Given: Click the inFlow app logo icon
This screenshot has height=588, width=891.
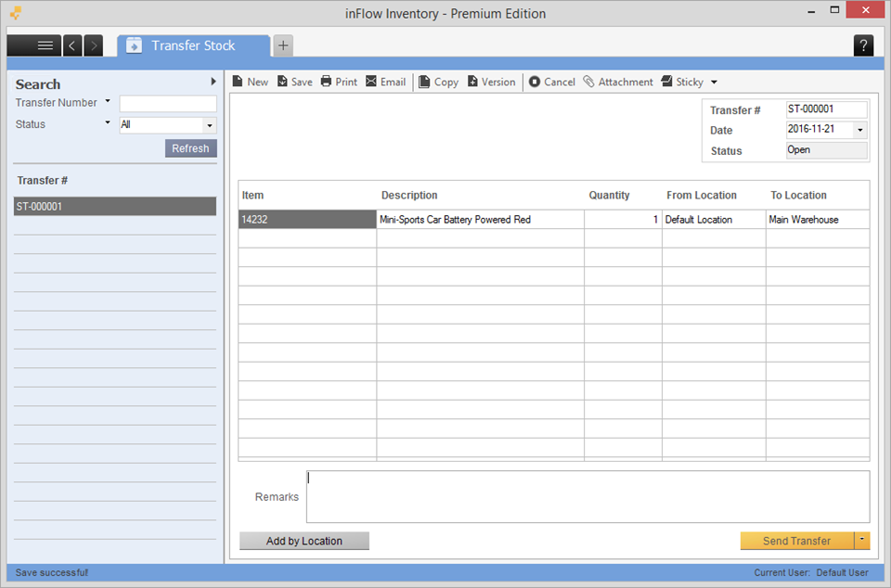Looking at the screenshot, I should pos(16,12).
